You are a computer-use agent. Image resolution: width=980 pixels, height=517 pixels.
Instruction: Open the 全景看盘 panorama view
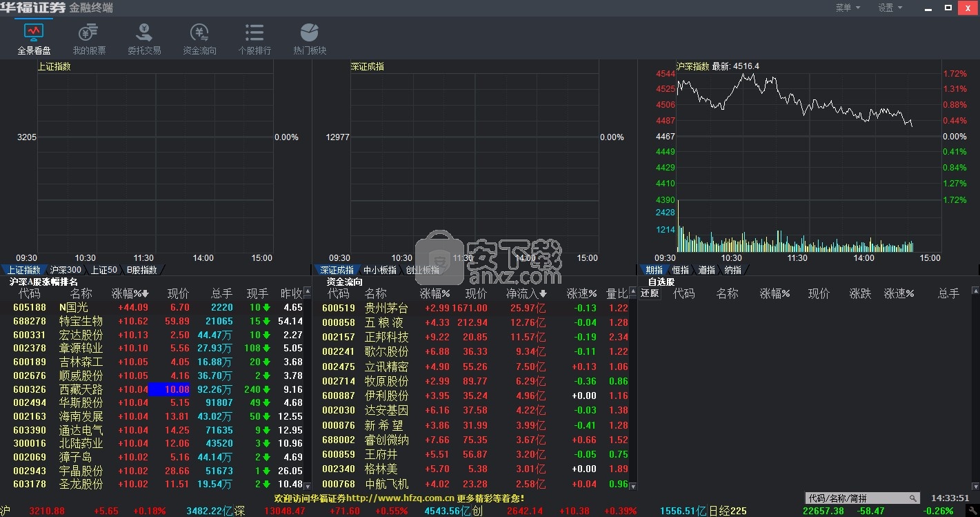click(x=34, y=39)
